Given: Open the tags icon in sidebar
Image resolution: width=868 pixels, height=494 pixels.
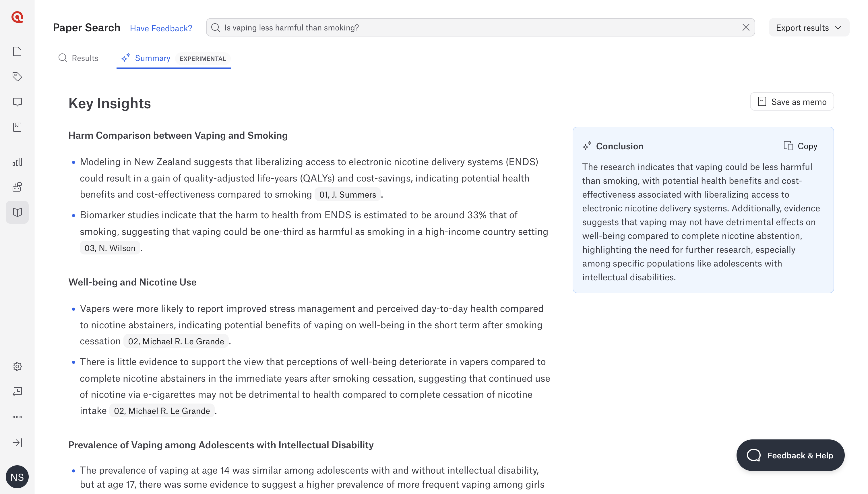Looking at the screenshot, I should coord(17,77).
